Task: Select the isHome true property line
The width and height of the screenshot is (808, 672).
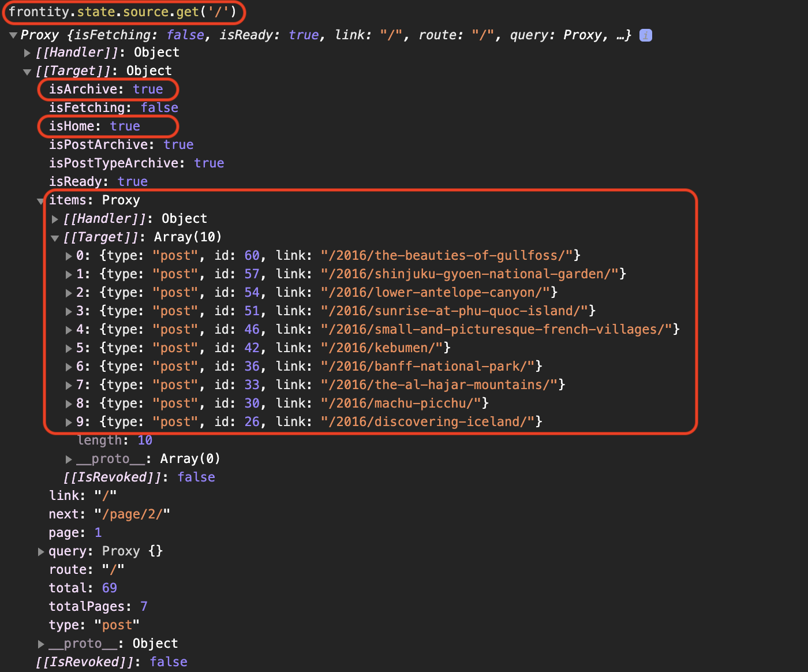Action: point(95,126)
